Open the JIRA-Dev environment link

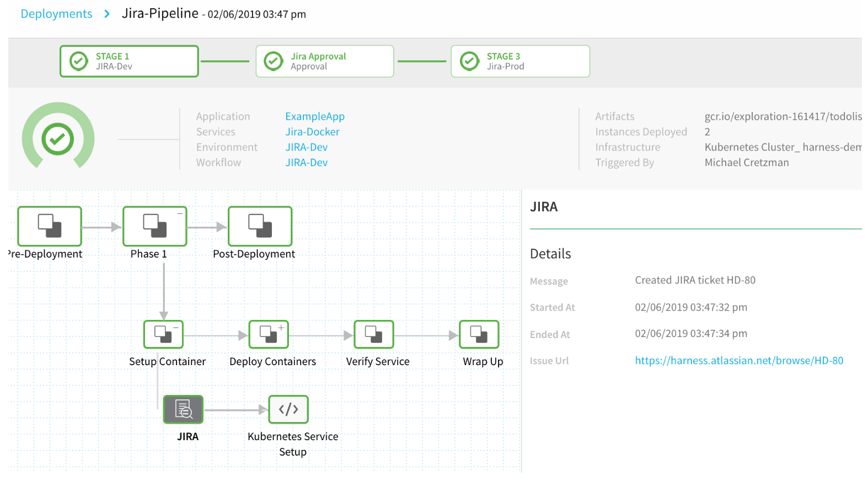pyautogui.click(x=306, y=147)
